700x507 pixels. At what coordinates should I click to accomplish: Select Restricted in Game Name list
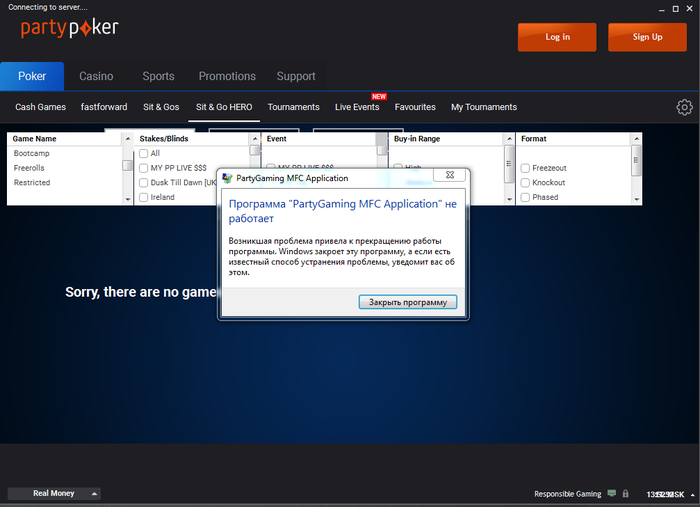[x=32, y=183]
